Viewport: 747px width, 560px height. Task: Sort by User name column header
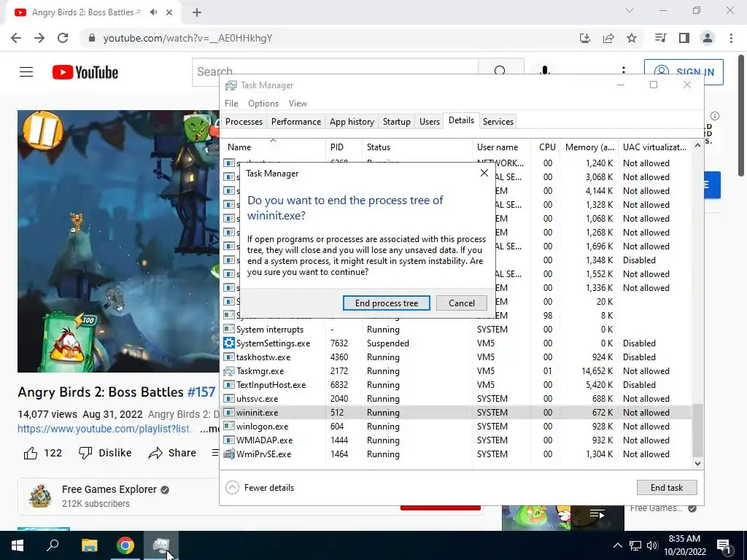[x=502, y=147]
